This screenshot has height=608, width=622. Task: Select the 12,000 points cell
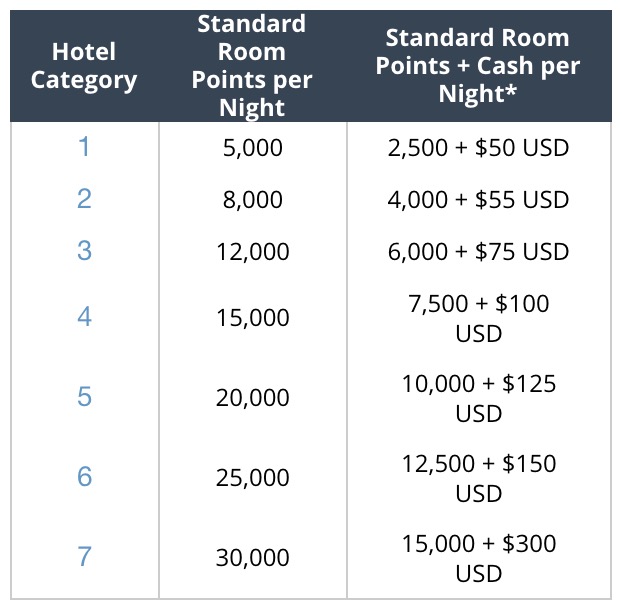click(253, 251)
